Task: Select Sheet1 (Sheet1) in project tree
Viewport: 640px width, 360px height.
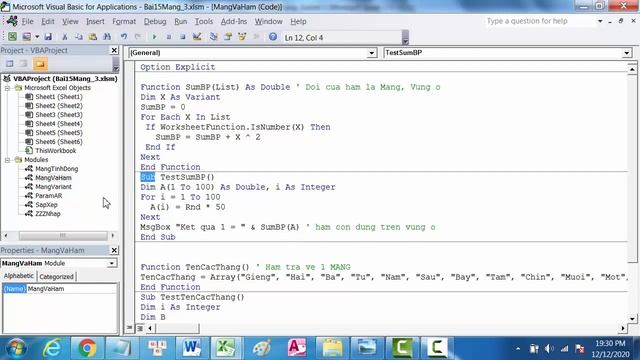Action: (x=58, y=97)
